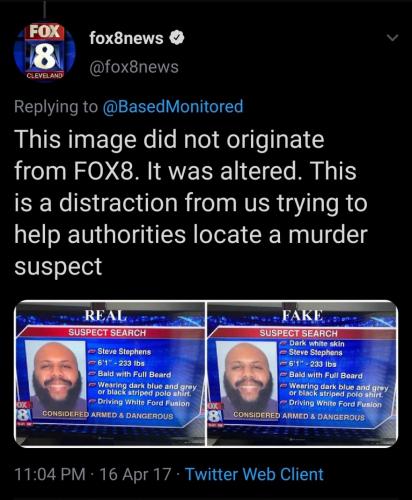
Task: Click the 16 Apr 17 date
Action: [x=135, y=474]
